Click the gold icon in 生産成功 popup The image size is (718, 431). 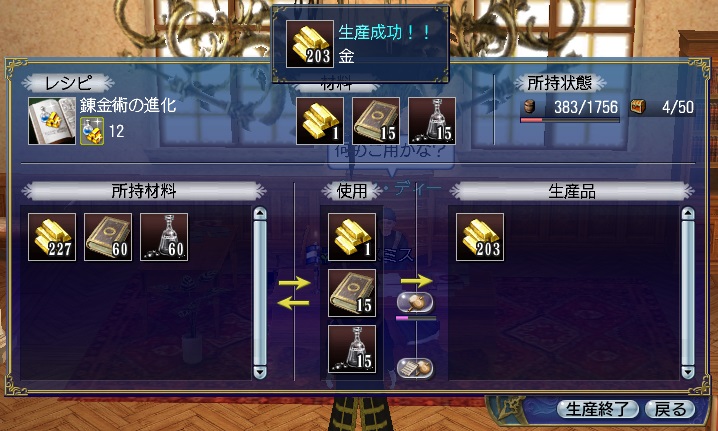[310, 44]
